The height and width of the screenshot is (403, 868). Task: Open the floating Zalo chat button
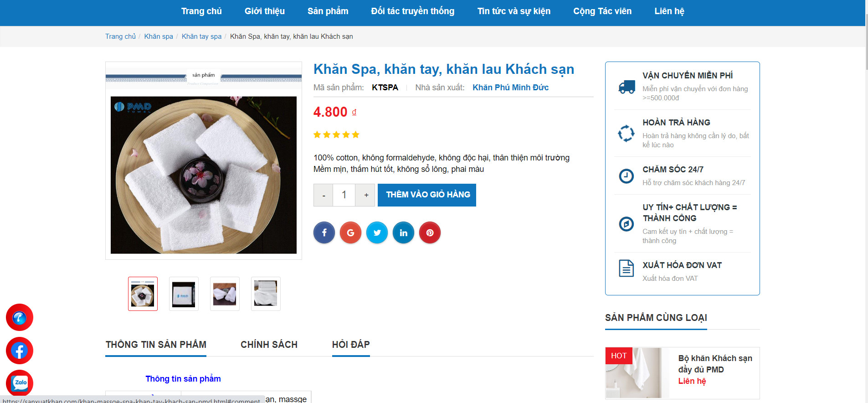click(20, 383)
